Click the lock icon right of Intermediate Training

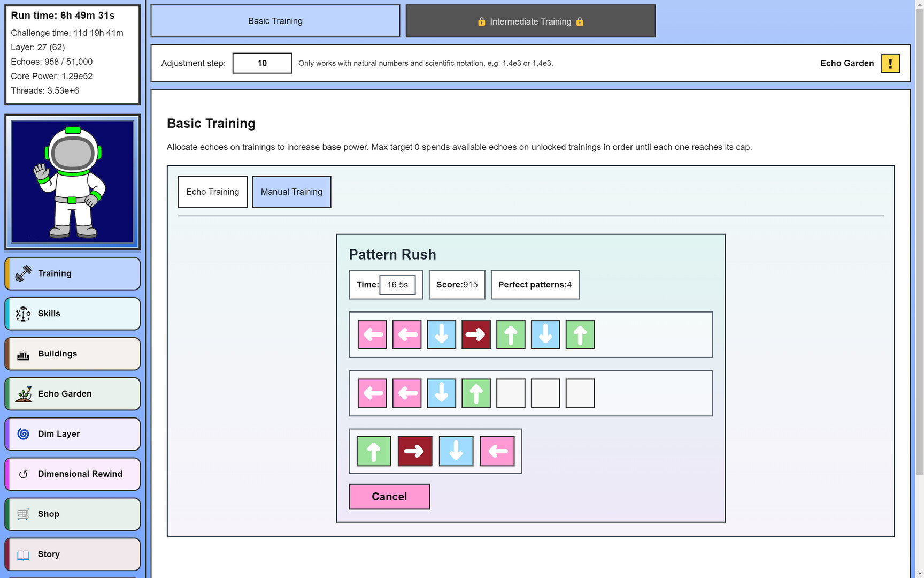pyautogui.click(x=580, y=21)
